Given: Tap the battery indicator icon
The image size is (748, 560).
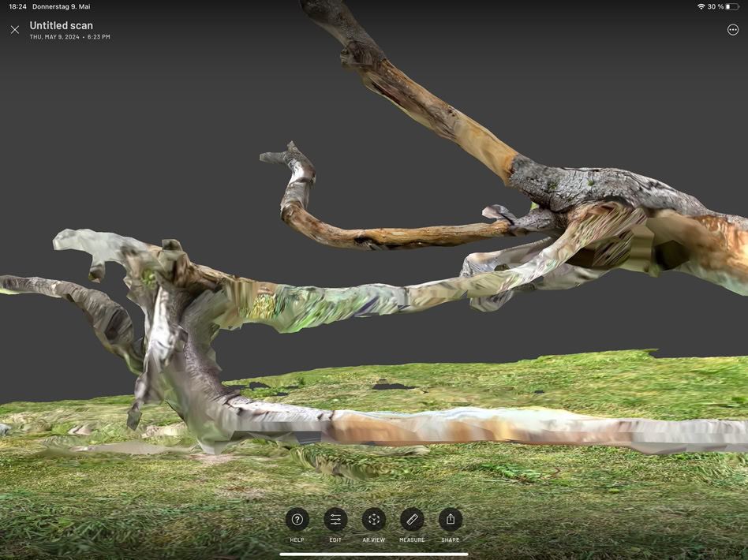Looking at the screenshot, I should click(x=732, y=7).
